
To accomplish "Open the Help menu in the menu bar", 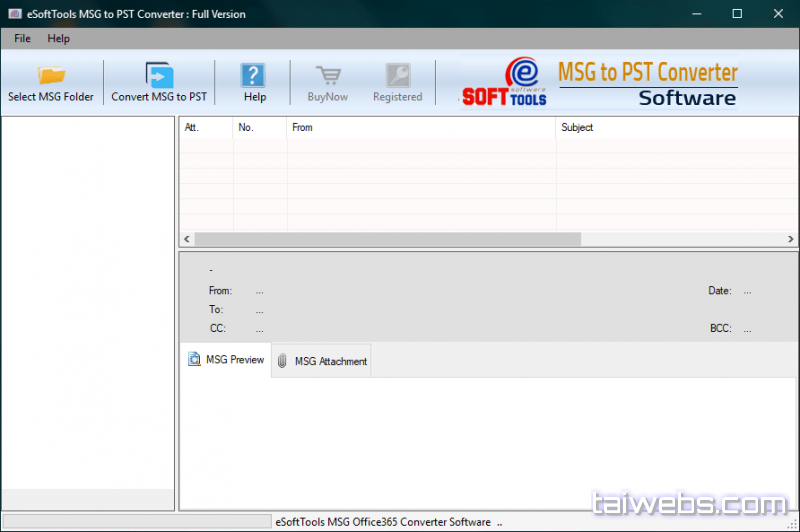I will (59, 38).
